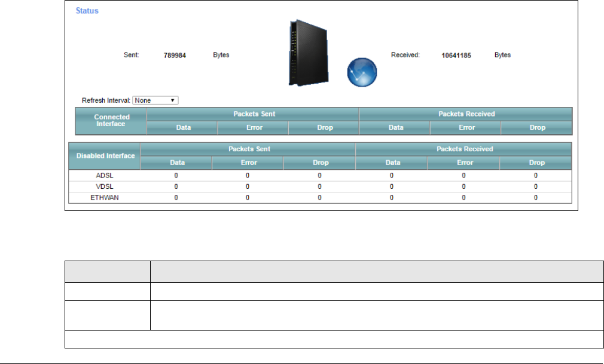Screen dimensions: 604x364
Task: Click the Received: label
Action: tap(405, 55)
